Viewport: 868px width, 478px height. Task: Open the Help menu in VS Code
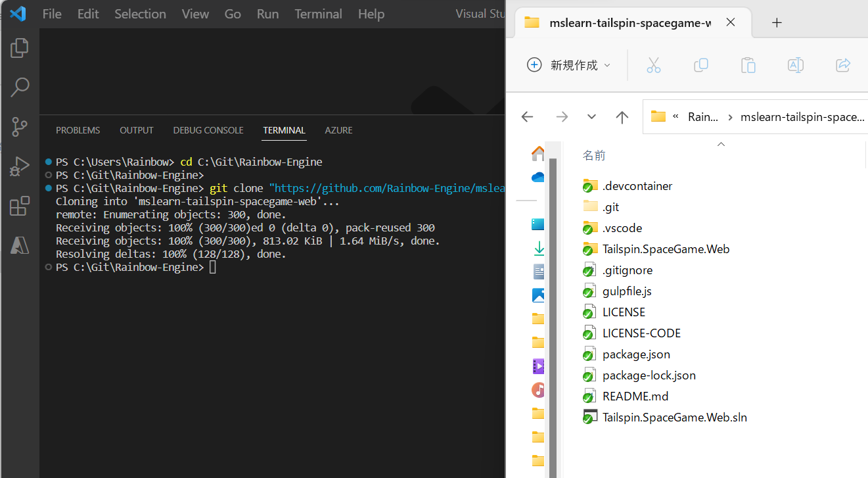coord(371,14)
